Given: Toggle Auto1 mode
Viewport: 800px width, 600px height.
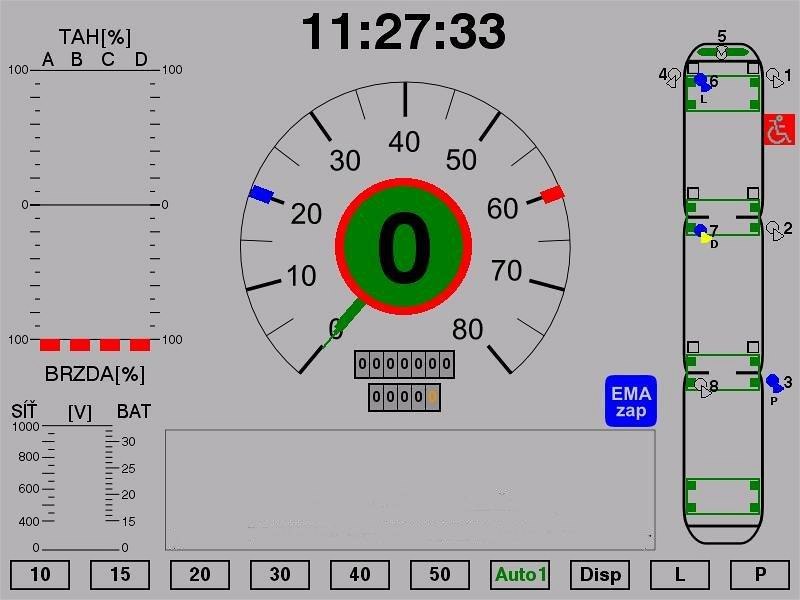Looking at the screenshot, I should (x=521, y=574).
